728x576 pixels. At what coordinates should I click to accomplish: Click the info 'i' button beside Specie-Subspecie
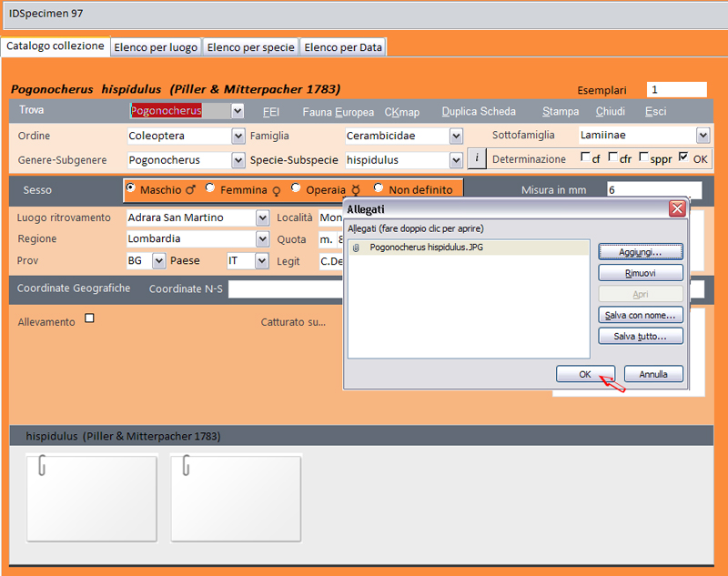pyautogui.click(x=478, y=159)
